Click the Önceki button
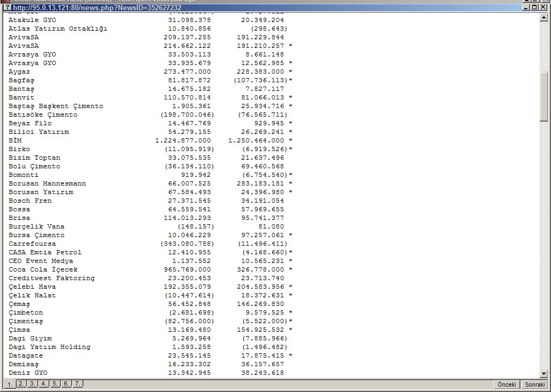 [x=507, y=384]
